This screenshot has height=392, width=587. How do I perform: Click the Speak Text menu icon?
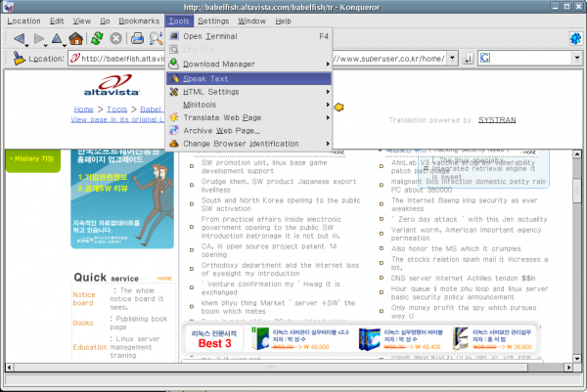tap(174, 78)
